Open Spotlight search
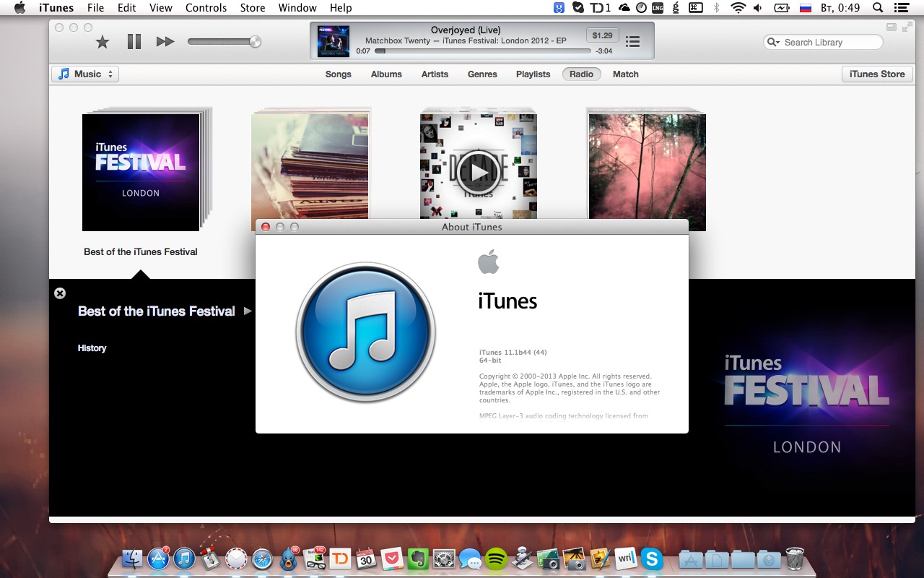This screenshot has width=924, height=578. click(x=878, y=8)
